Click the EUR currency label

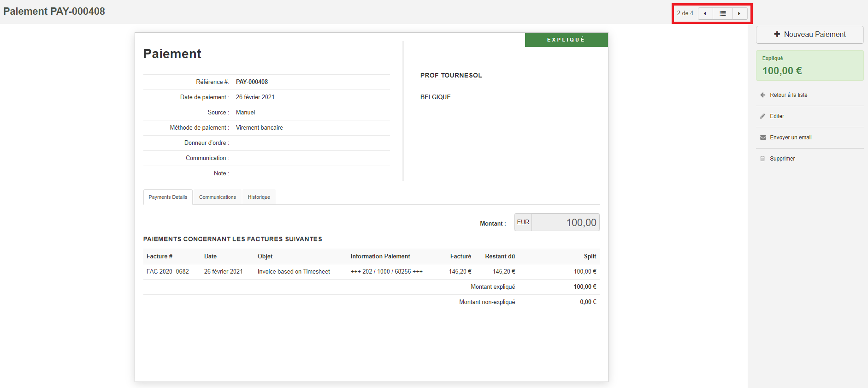point(523,222)
